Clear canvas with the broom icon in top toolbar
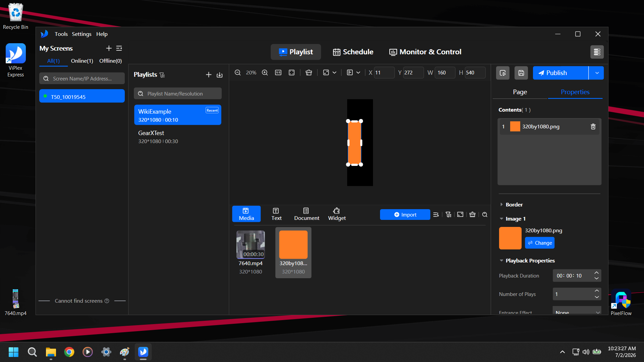The height and width of the screenshot is (362, 644). pos(309,72)
